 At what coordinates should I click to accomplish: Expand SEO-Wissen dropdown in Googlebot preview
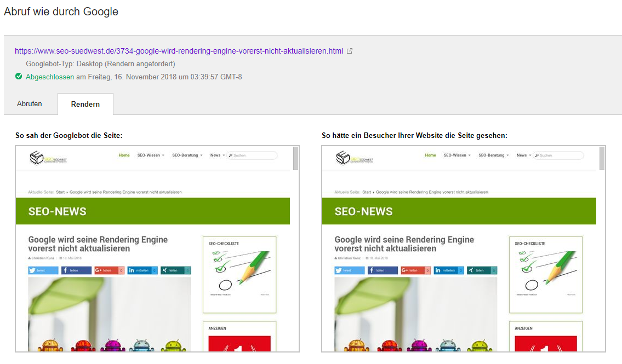pos(151,155)
